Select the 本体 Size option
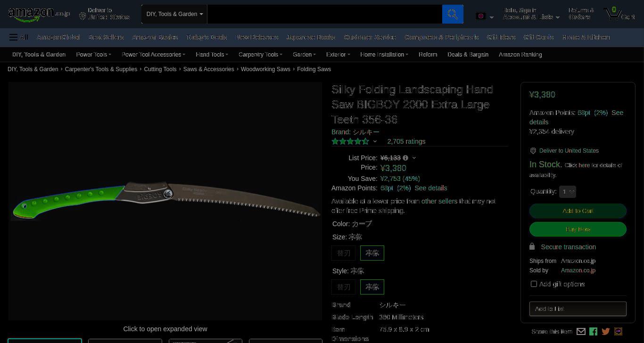Image resolution: width=644 pixels, height=343 pixels. pyautogui.click(x=372, y=253)
